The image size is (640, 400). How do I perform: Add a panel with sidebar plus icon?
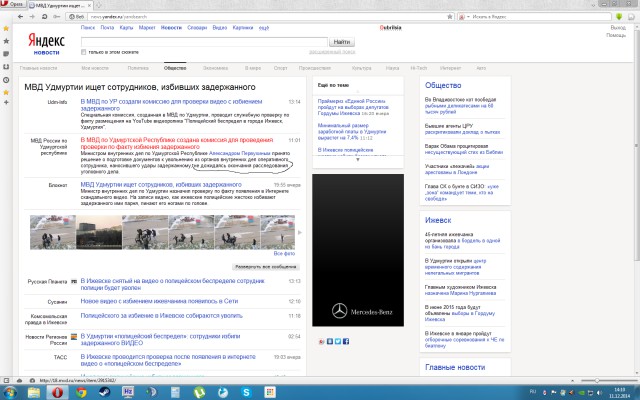[x=6, y=102]
